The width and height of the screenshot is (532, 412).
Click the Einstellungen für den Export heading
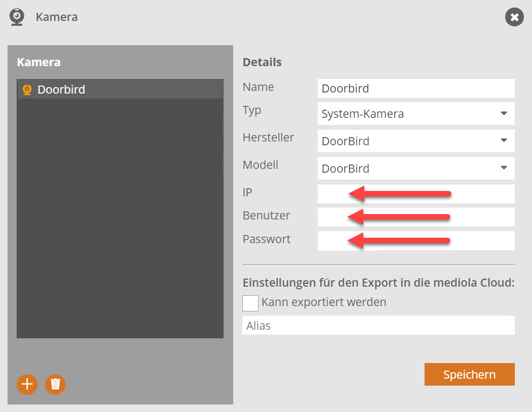(379, 282)
